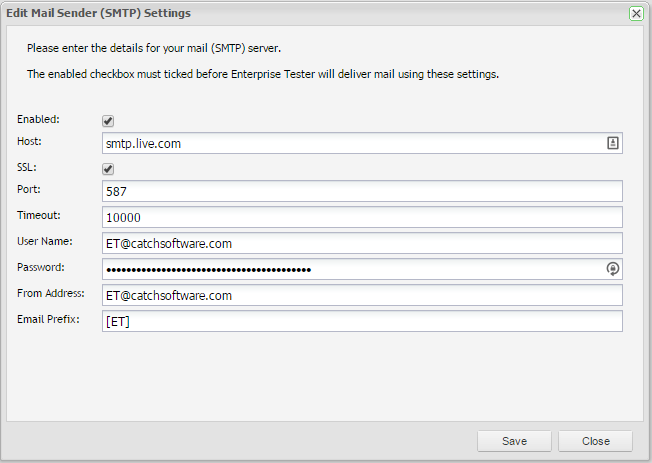Uncheck the SSL checkbox
Screen dimensions: 652x463
pyautogui.click(x=108, y=169)
